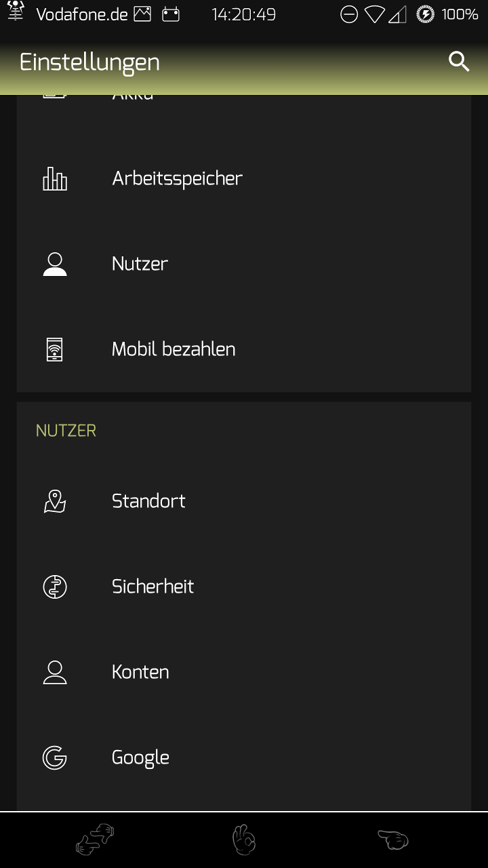
Task: Open Arbeitsspeicher settings entry
Action: click(x=178, y=178)
